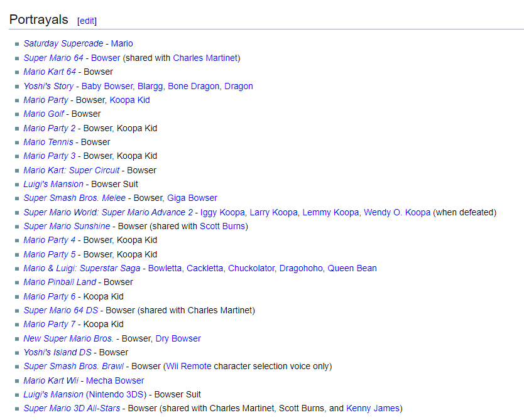Open the Mario Kart Wii link
The image size is (524, 420).
[51, 380]
